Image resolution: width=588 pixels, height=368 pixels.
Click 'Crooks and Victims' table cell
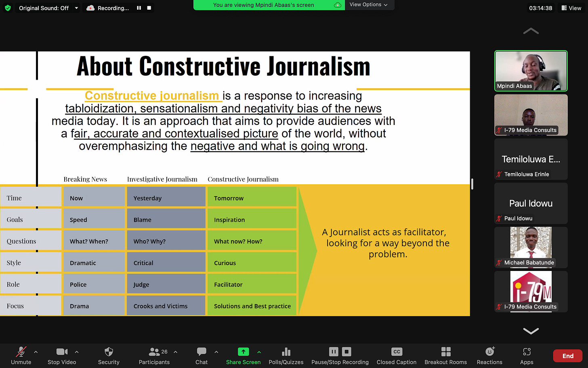click(166, 306)
